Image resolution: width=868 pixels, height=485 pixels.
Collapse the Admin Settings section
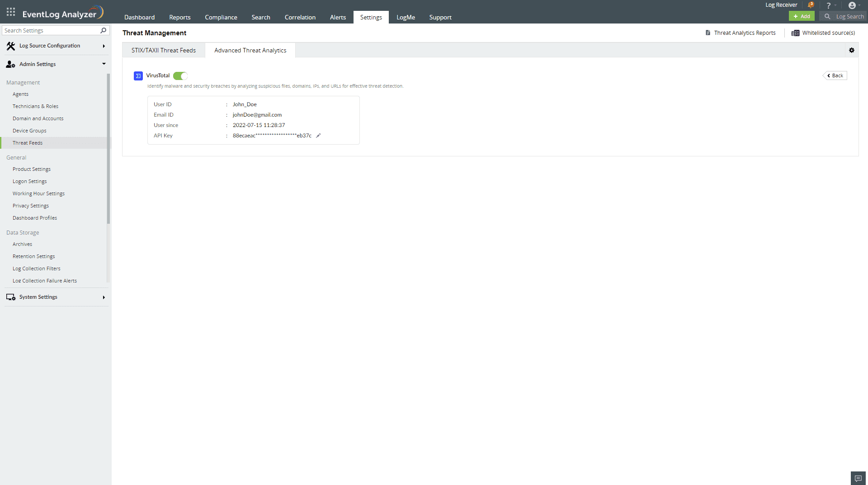[104, 64]
